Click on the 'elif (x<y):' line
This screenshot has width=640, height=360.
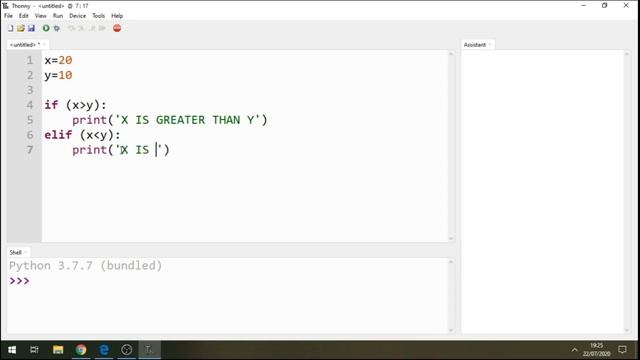point(82,135)
